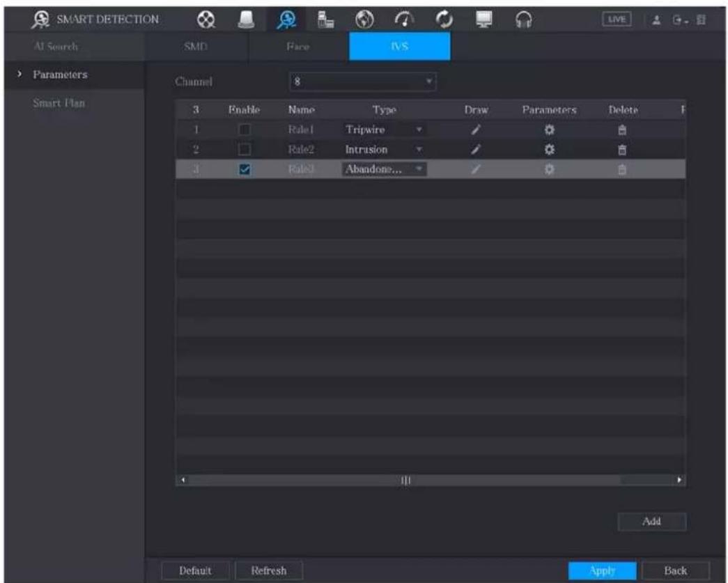The height and width of the screenshot is (583, 728).
Task: Select Smart Plan in sidebar
Action: click(x=59, y=103)
